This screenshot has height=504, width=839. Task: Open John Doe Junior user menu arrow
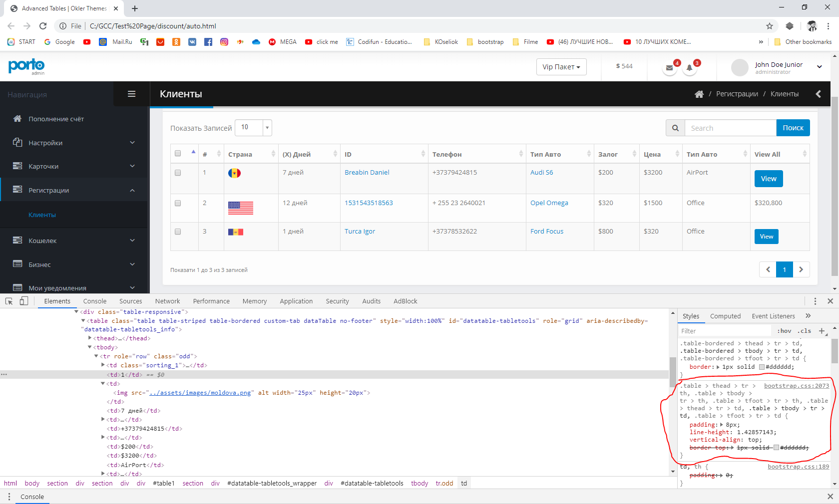(x=820, y=66)
